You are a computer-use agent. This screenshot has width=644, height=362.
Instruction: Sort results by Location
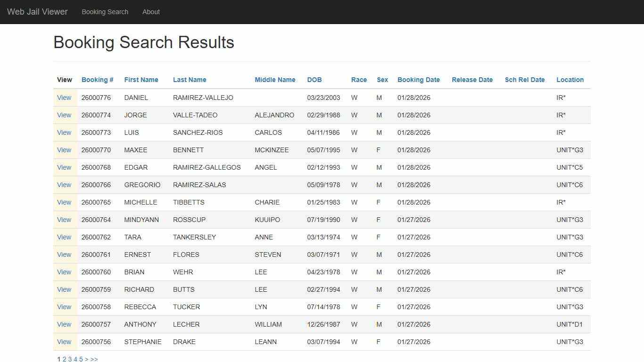coord(570,80)
